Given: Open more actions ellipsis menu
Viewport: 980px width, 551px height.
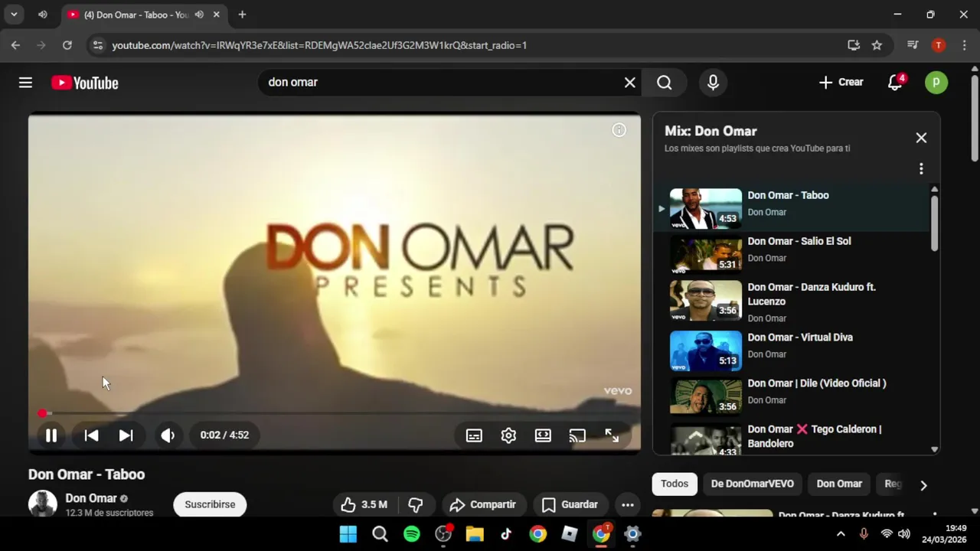Looking at the screenshot, I should (627, 504).
